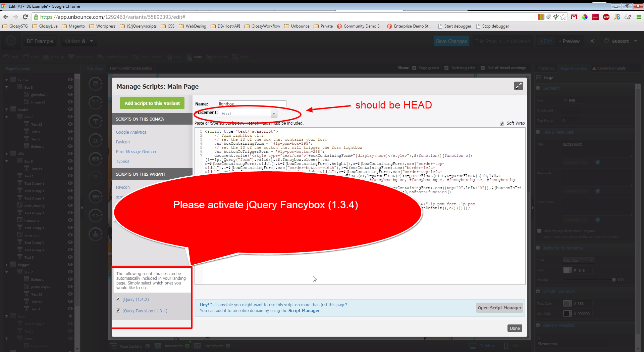This screenshot has width=644, height=352.
Task: Toggle visibility of products.png
Action: click(x=70, y=206)
